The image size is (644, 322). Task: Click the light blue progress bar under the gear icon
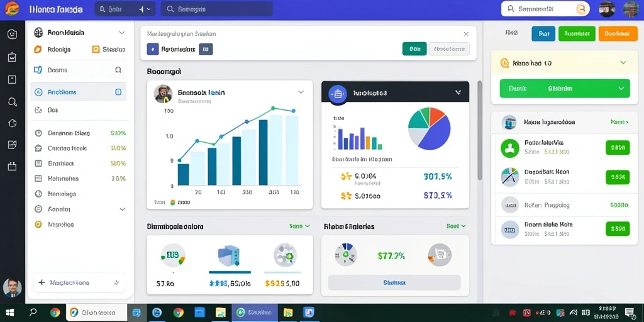click(x=282, y=272)
